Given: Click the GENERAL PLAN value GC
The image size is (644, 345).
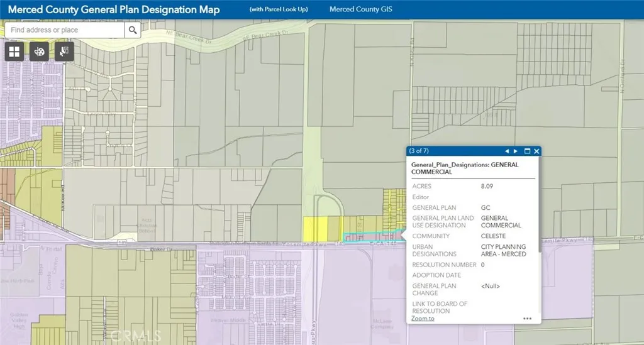Looking at the screenshot, I should click(486, 207).
